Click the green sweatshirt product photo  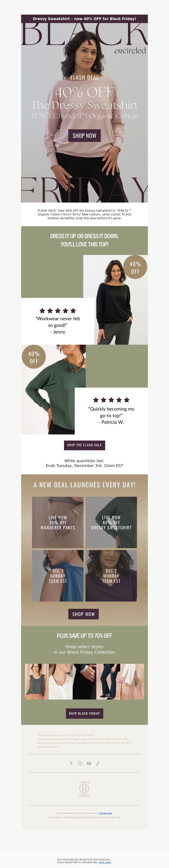point(53,389)
